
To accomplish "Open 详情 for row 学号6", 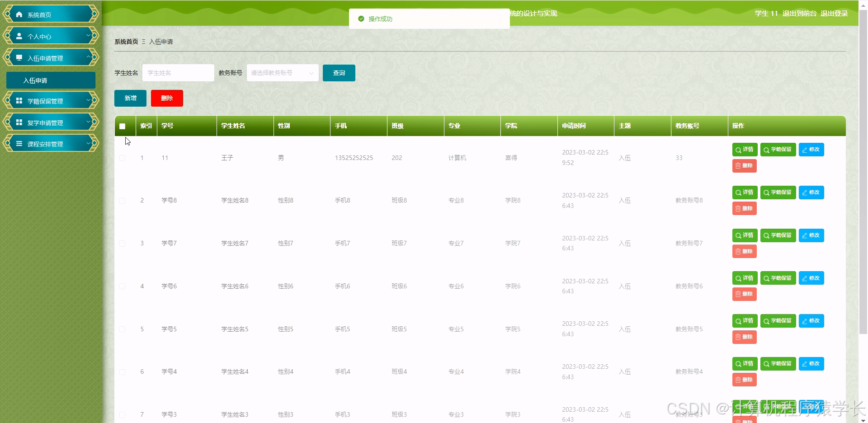I will 745,278.
